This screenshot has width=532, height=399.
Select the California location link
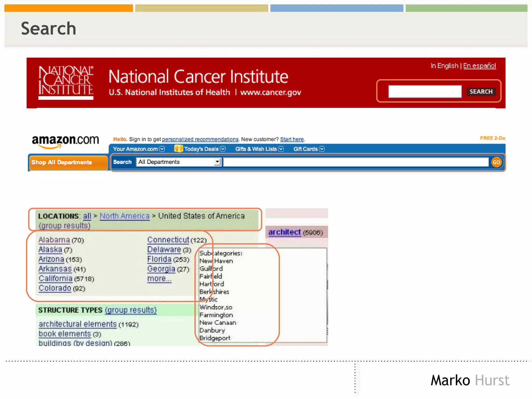pos(55,278)
